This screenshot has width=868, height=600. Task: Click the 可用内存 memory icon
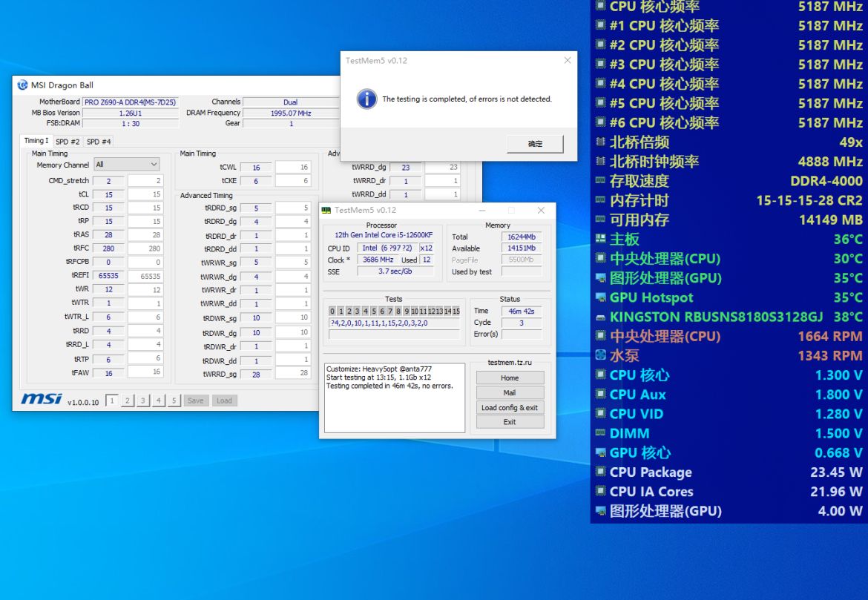(x=600, y=220)
